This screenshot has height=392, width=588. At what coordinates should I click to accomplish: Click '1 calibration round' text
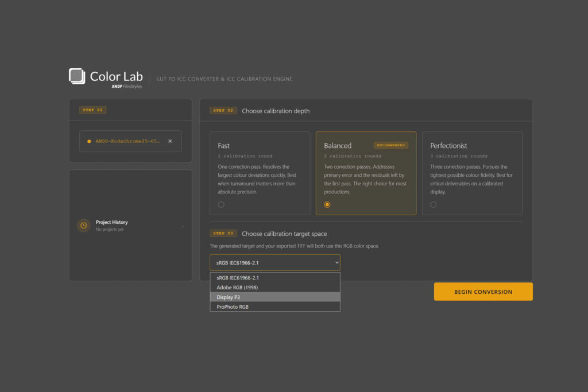[x=245, y=156]
